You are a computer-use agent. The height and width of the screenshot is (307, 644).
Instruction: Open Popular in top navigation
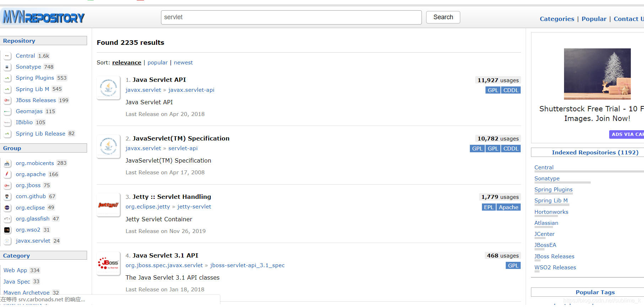594,19
